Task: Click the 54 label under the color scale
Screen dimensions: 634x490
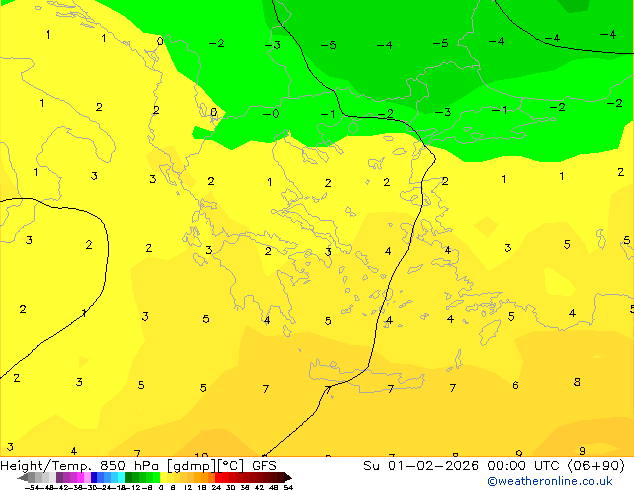Action: pos(288,487)
